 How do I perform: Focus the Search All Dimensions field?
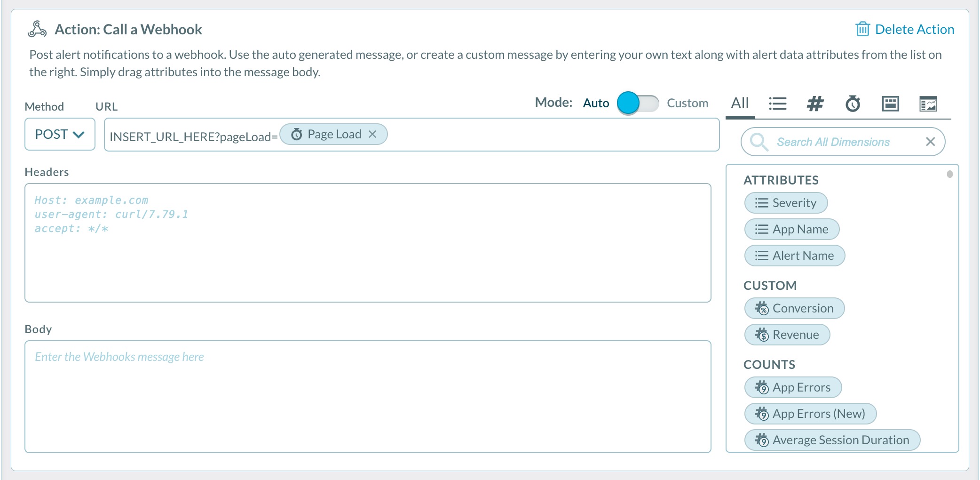(x=843, y=142)
